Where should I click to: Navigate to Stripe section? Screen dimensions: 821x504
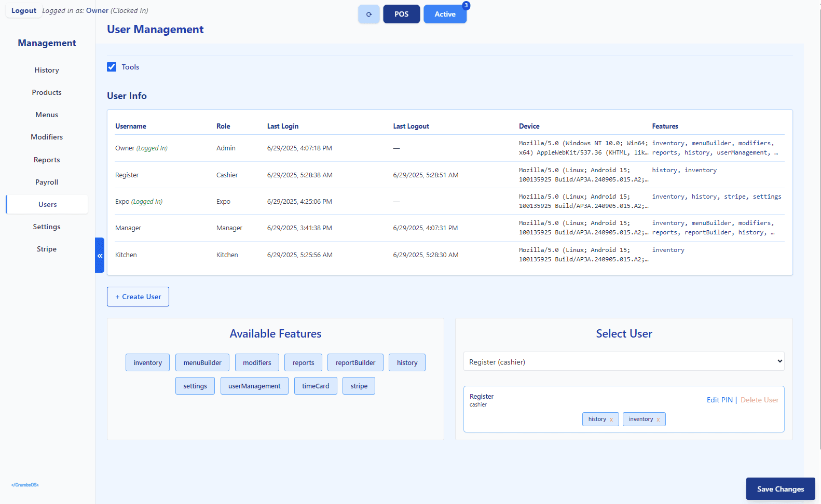pyautogui.click(x=47, y=249)
